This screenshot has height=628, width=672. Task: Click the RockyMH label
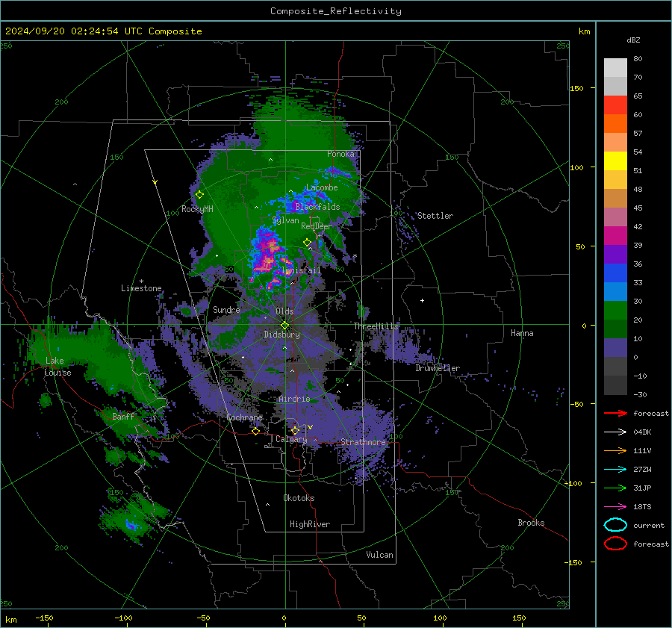[197, 209]
